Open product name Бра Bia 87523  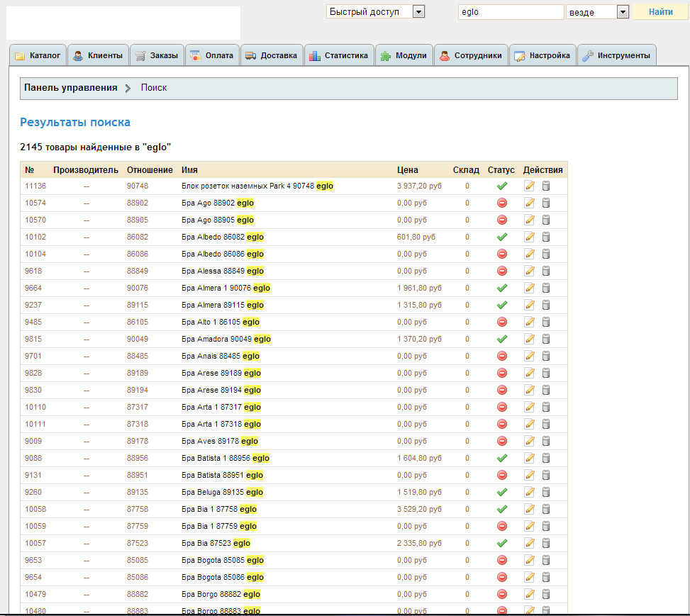[216, 544]
